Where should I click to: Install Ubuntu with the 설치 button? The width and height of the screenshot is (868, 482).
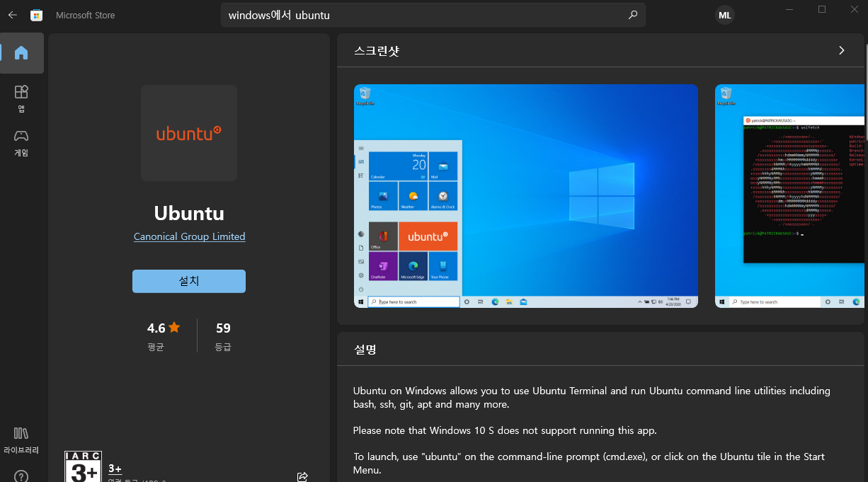[189, 281]
